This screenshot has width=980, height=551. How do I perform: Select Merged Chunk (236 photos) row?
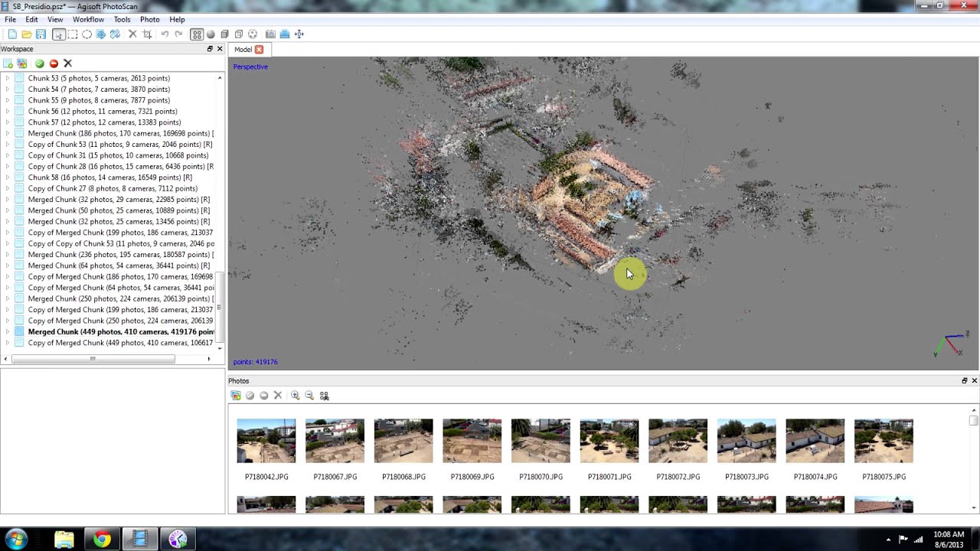121,255
